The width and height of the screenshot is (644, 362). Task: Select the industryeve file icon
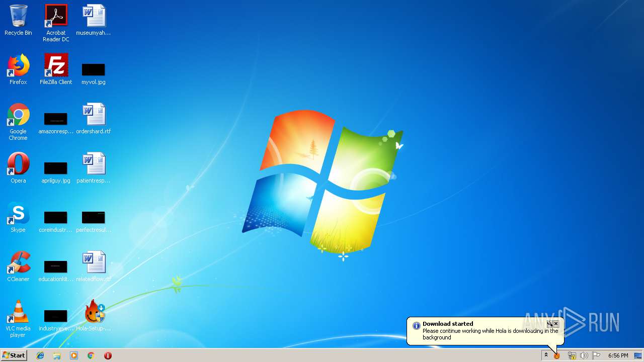(x=56, y=320)
